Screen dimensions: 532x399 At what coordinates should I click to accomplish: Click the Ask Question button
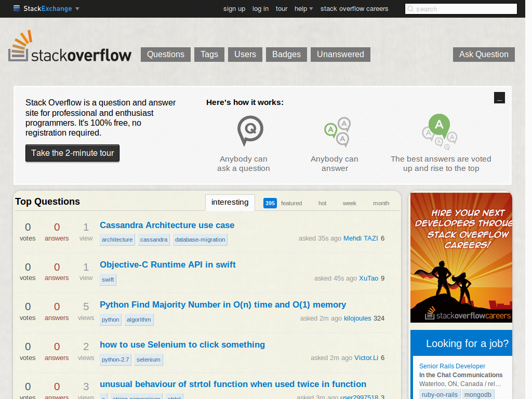[x=483, y=54]
